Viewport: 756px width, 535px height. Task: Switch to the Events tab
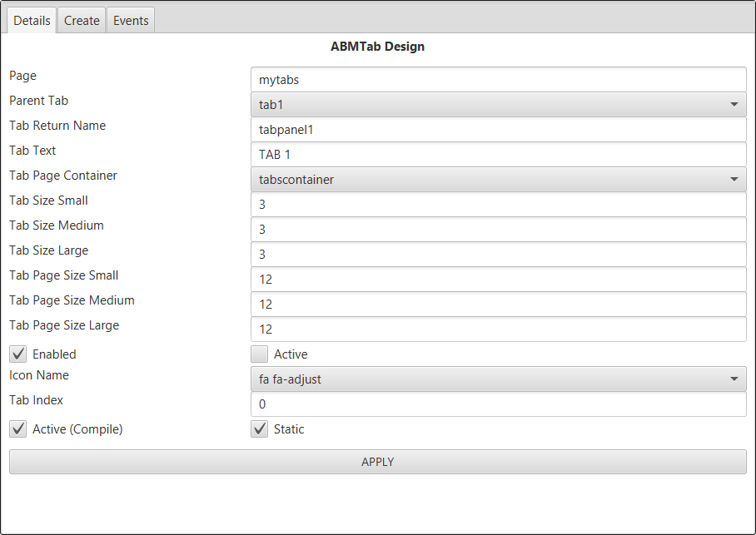point(131,21)
